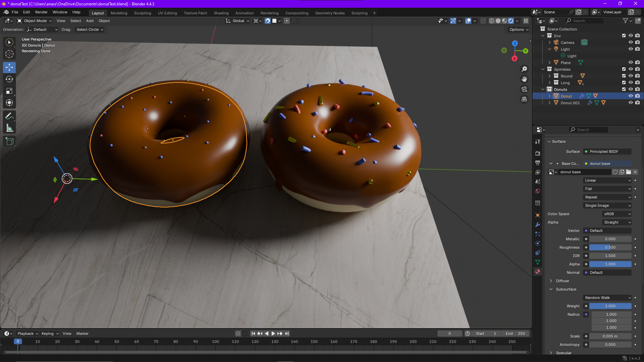Open the Object Data properties tab

point(538,262)
